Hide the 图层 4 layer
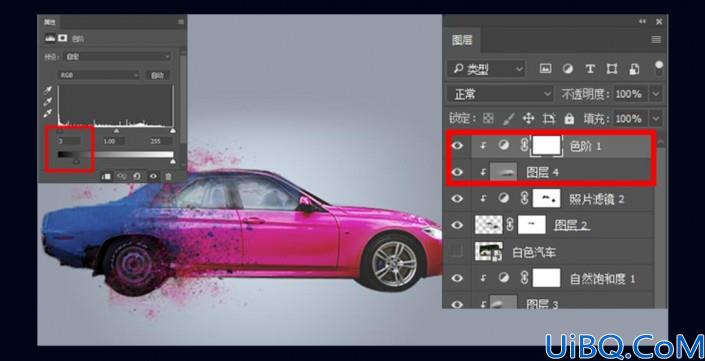Viewport: 705px width, 361px height. 457,172
